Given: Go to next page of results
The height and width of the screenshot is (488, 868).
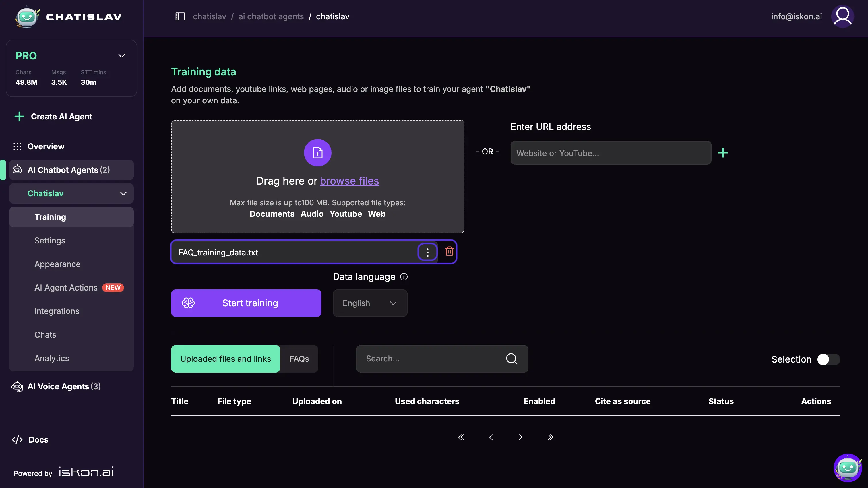Looking at the screenshot, I should [520, 437].
